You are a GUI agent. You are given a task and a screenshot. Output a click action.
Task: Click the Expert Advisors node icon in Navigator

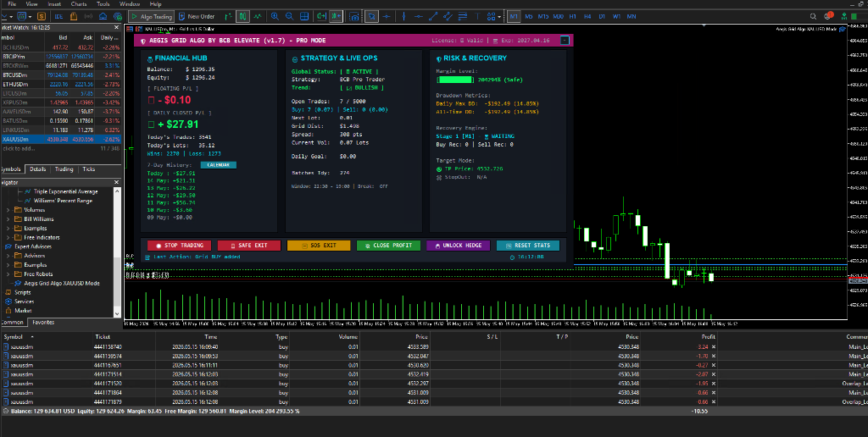[x=8, y=246]
